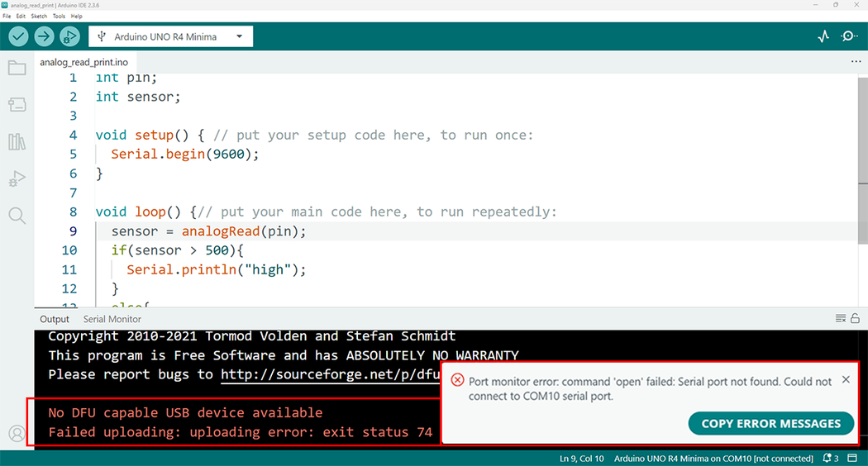Image resolution: width=868 pixels, height=466 pixels.
Task: Open the Search sidebar icon
Action: click(17, 216)
